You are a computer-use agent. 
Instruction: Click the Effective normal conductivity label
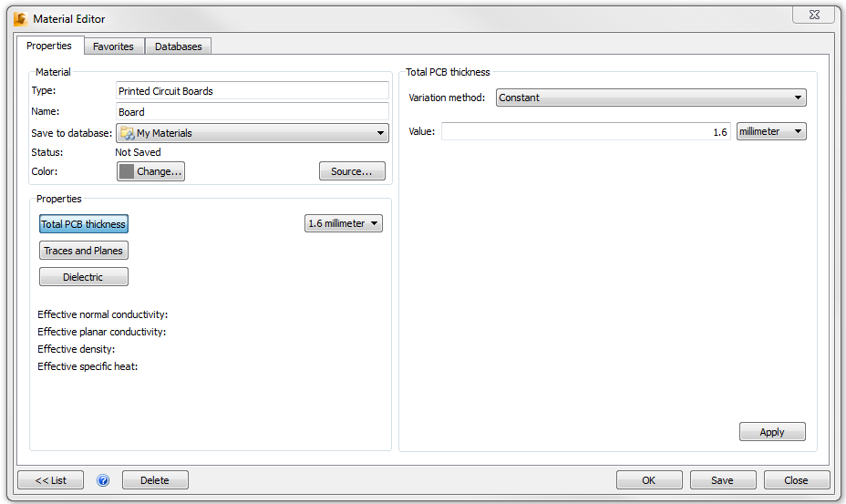click(x=102, y=314)
